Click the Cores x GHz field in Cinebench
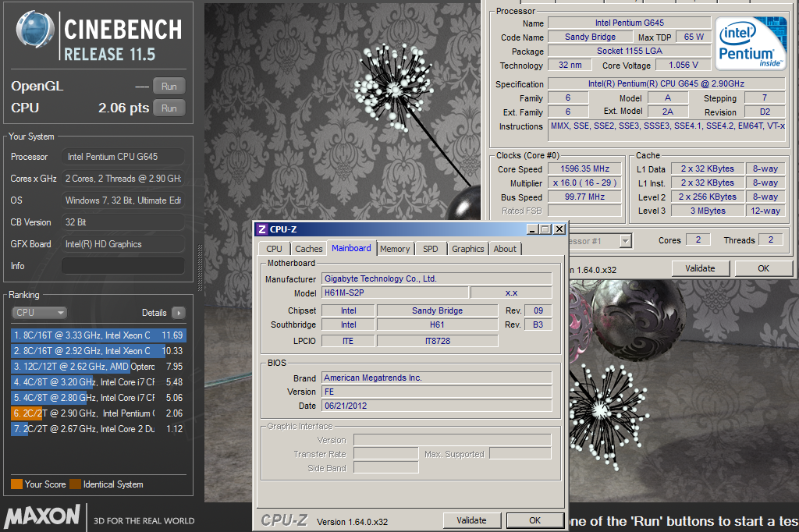Image resolution: width=799 pixels, height=532 pixels. 123,179
